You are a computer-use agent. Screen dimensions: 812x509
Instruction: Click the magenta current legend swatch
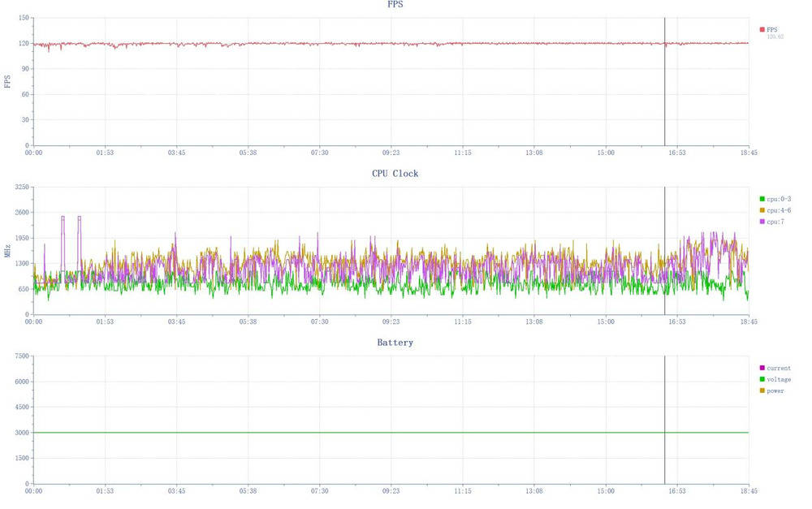762,368
